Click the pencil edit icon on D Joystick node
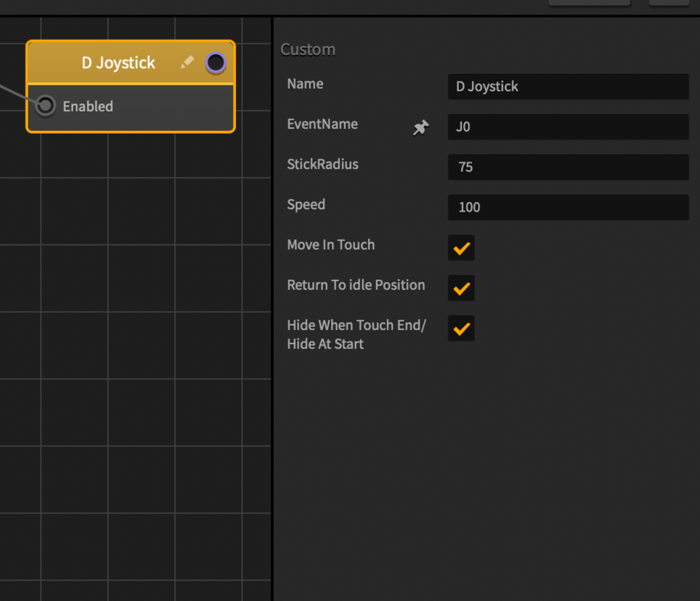700x601 pixels. tap(187, 63)
